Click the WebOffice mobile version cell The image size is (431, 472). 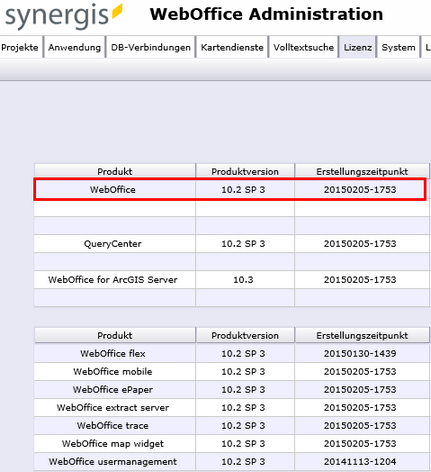(x=245, y=371)
